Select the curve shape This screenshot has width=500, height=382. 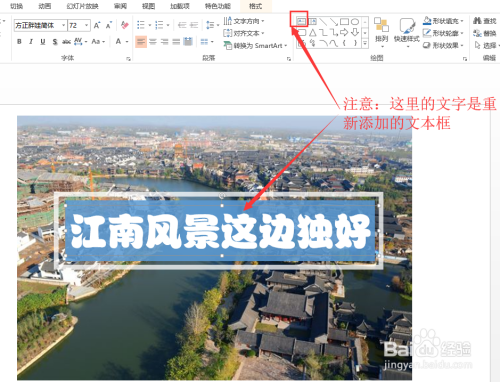point(334,43)
